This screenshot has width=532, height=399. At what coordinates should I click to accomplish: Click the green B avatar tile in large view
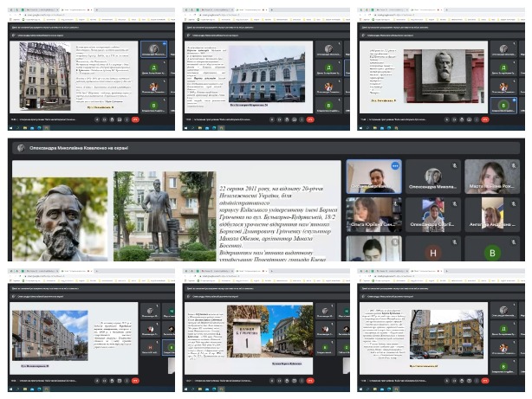492,253
